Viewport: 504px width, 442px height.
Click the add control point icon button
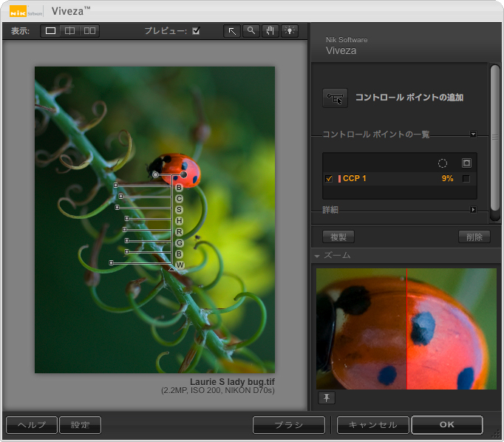click(x=335, y=98)
